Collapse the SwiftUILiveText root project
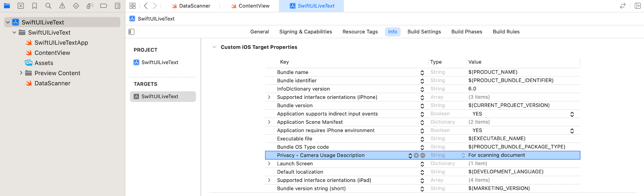 pyautogui.click(x=8, y=22)
